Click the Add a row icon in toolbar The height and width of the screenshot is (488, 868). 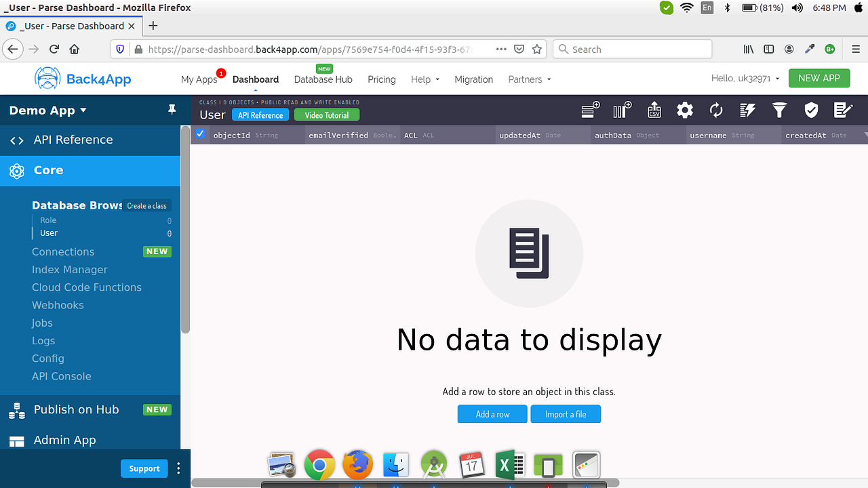[x=591, y=110]
